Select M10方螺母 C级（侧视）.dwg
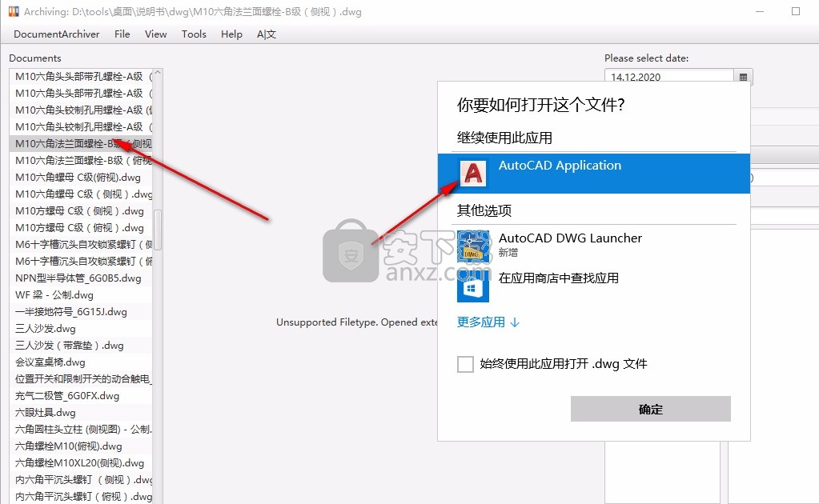 click(81, 210)
